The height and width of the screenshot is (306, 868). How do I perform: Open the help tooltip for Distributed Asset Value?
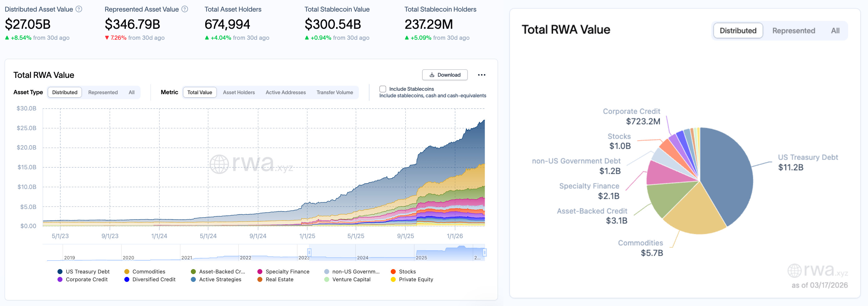tap(79, 9)
